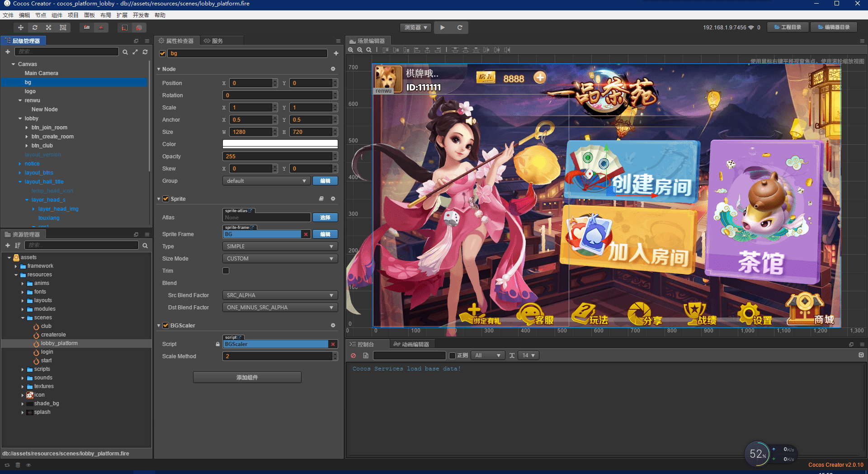Open the 组件 menu
The image size is (868, 474).
(x=57, y=15)
